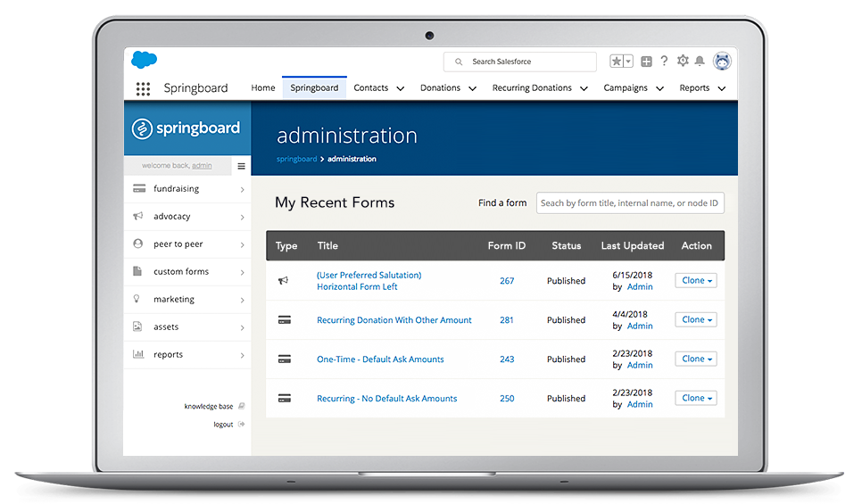The image size is (862, 504).
Task: Open the reports sidebar menu
Action: point(186,355)
